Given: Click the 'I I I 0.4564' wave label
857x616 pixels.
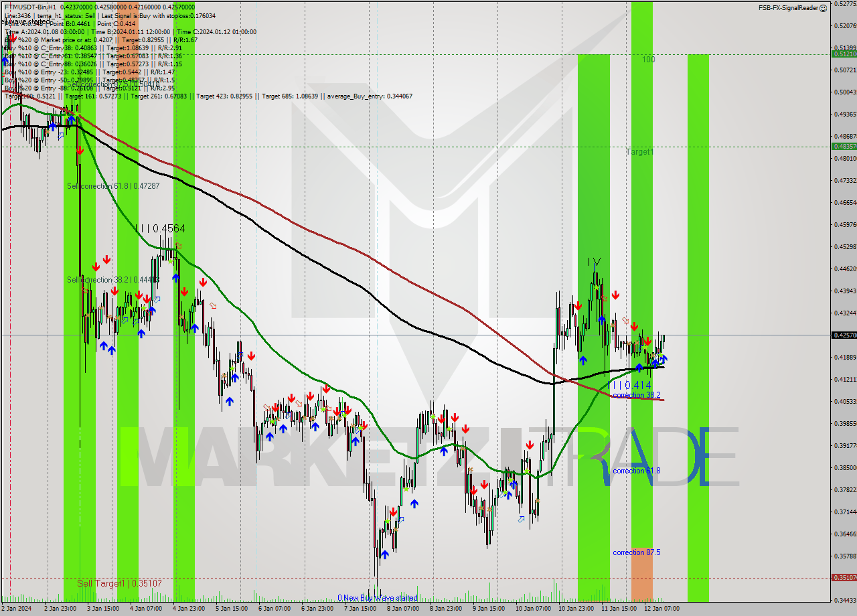Looking at the screenshot, I should tap(160, 228).
